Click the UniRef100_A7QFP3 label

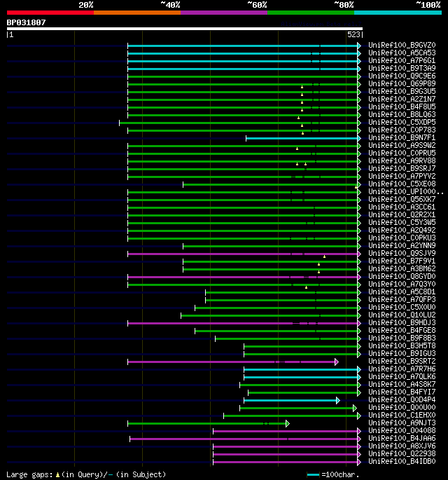[402, 300]
